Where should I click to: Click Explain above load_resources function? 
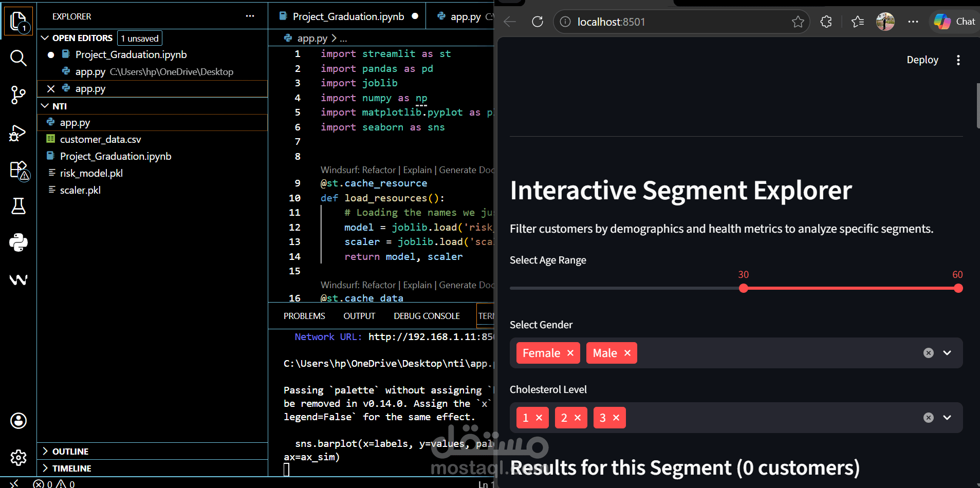[x=417, y=170]
